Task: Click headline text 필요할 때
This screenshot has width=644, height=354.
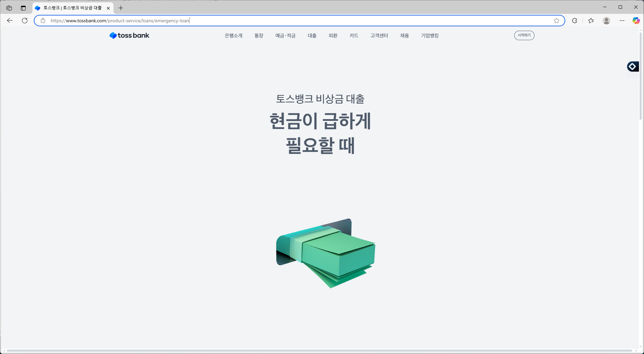Action: (x=320, y=145)
